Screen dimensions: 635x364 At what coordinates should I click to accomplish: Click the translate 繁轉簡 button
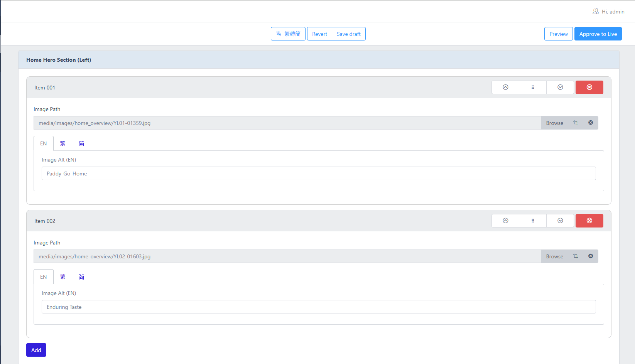coord(288,34)
